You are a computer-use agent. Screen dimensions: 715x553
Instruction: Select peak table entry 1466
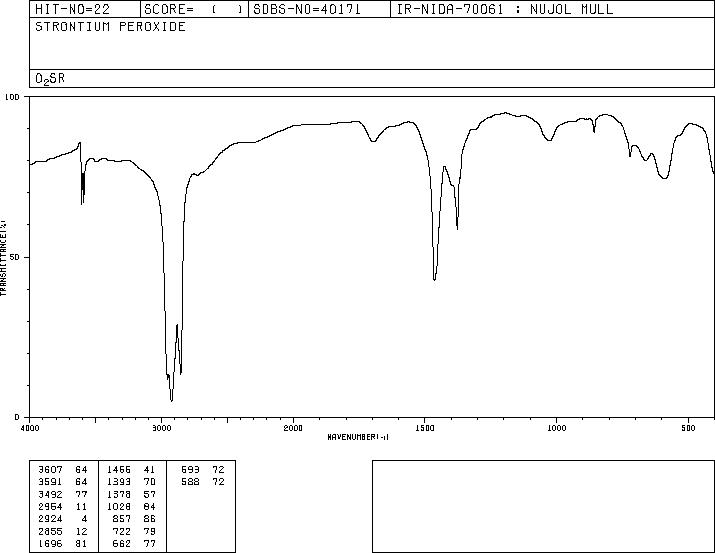click(x=119, y=470)
